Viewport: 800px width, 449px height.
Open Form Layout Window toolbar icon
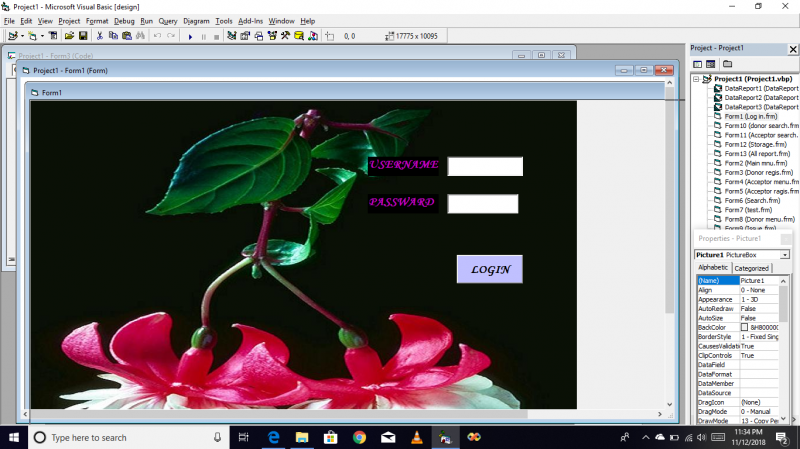point(259,36)
